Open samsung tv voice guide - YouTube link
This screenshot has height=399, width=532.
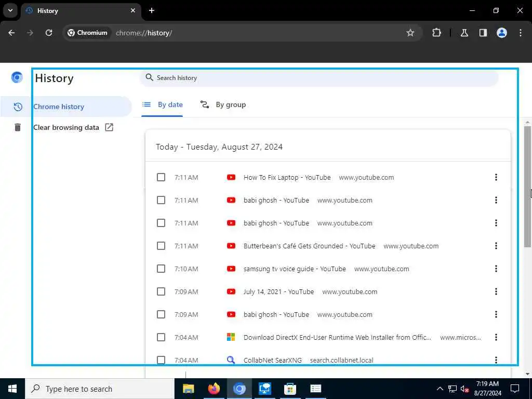click(295, 269)
